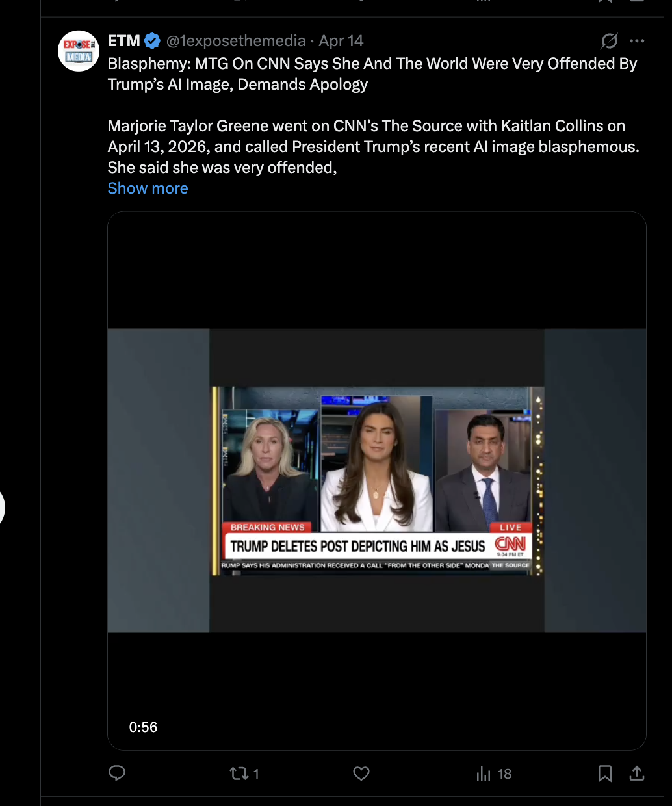Click the 'TRUMP DELETES POST' banner in video
This screenshot has height=806, width=672.
coord(357,546)
